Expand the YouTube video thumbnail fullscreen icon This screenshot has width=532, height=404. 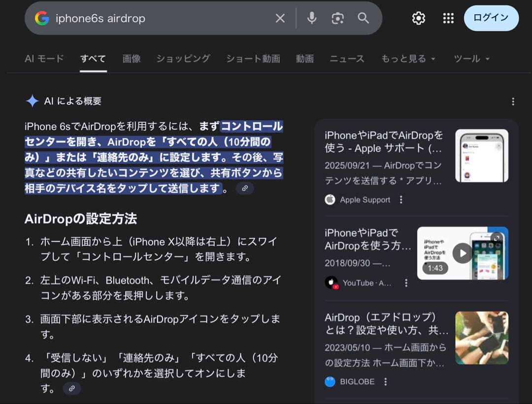(x=497, y=238)
